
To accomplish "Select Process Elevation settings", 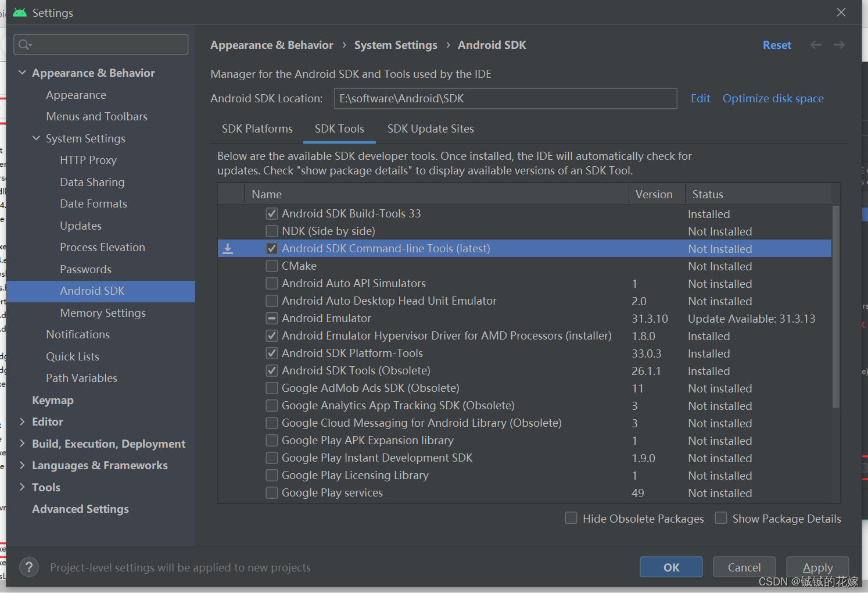I will (102, 247).
